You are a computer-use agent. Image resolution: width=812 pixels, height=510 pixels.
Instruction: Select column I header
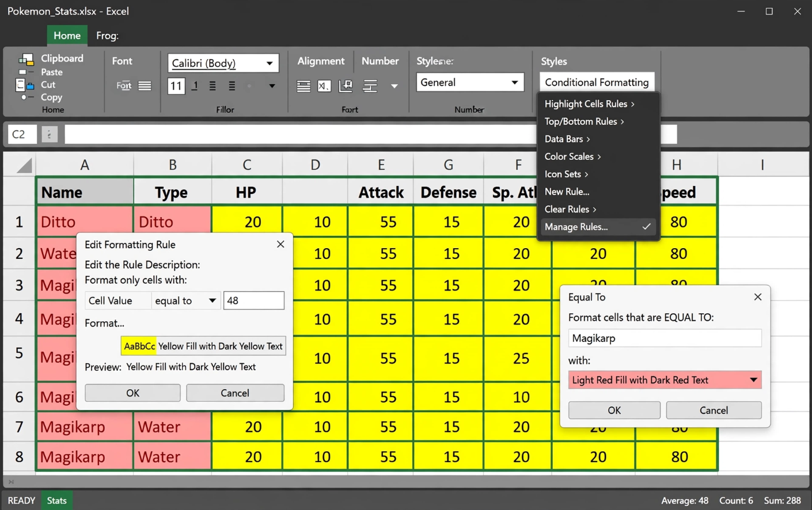(x=762, y=165)
